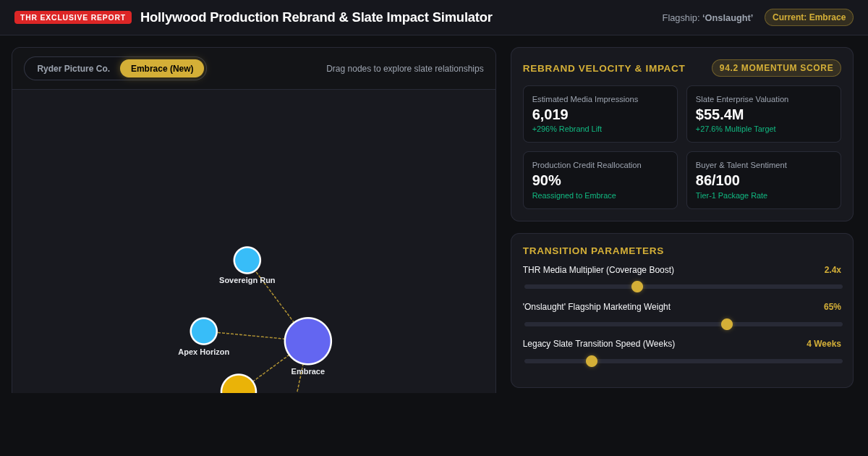This screenshot has width=868, height=456.
Task: Click the Current: Embrace badge
Action: point(809,17)
